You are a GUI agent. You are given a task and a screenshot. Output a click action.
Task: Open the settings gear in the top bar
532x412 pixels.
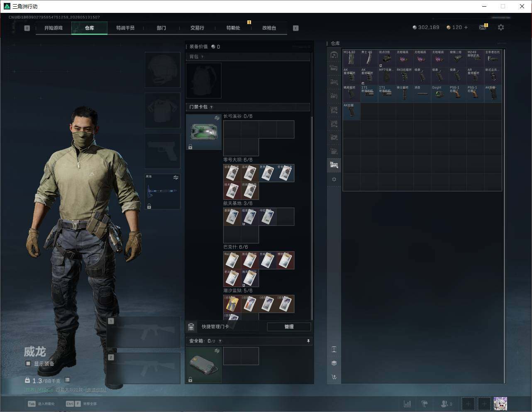pos(501,27)
